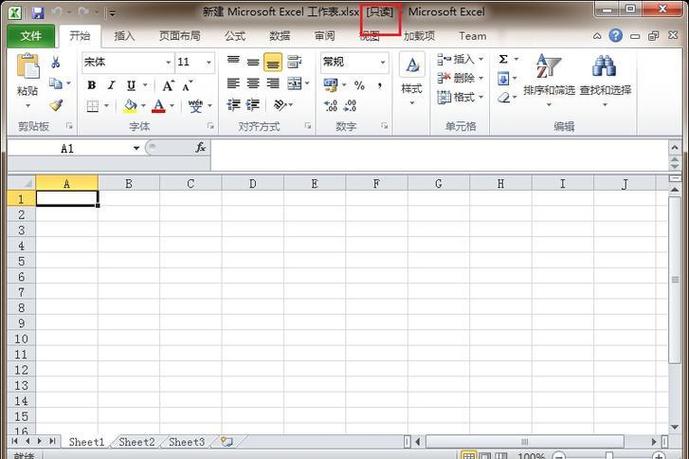Click accounting currency format icon
This screenshot has width=689, height=459.
click(330, 85)
